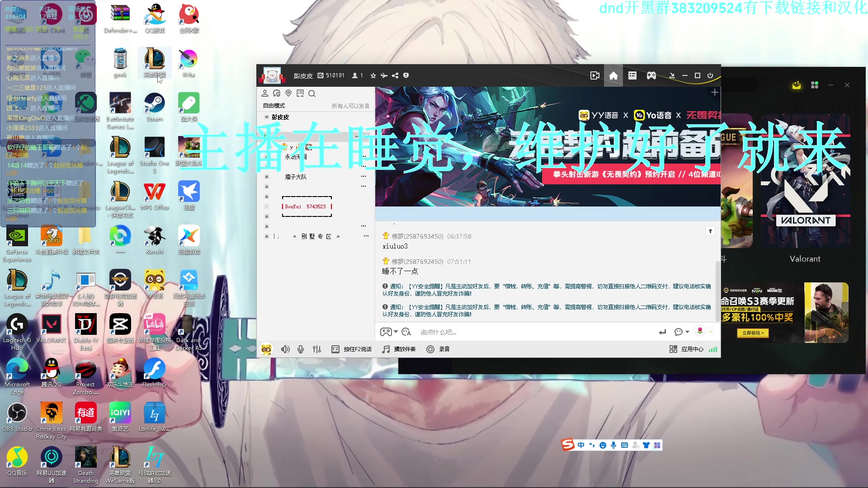Open Sogou IME voice input microphone
The width and height of the screenshot is (868, 488).
613,445
